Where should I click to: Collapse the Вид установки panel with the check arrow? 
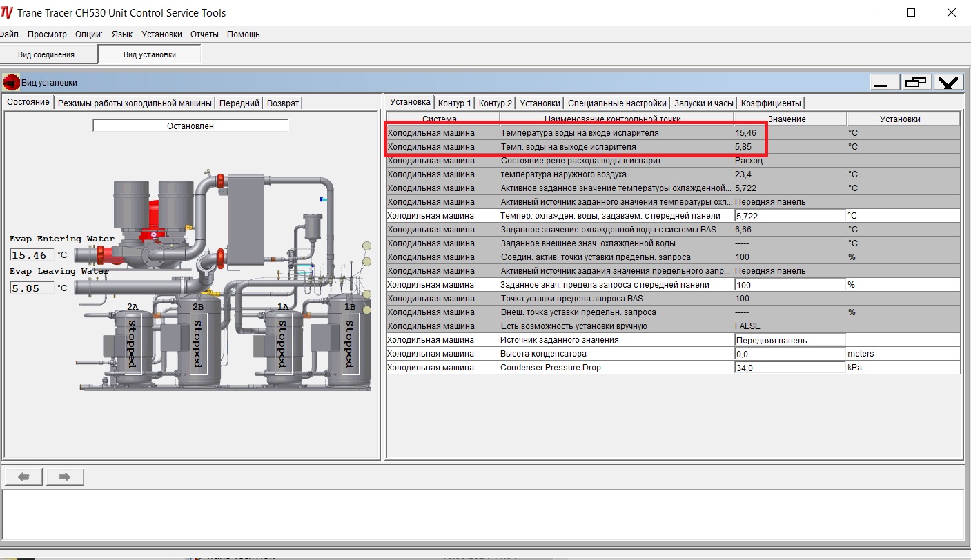[x=948, y=82]
